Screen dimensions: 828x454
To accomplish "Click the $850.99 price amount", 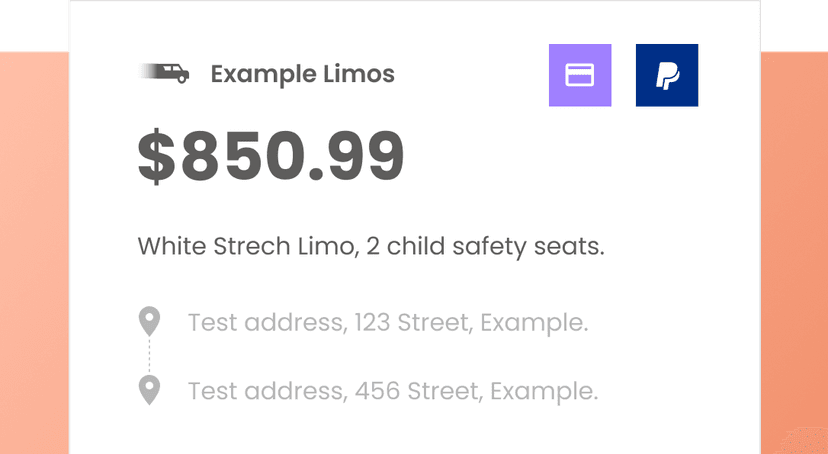I will [x=271, y=158].
